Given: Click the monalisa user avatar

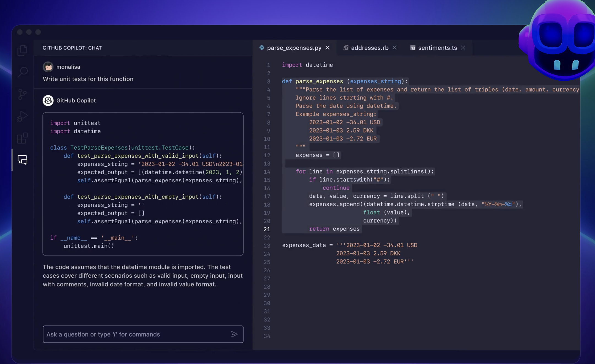Looking at the screenshot, I should click(x=48, y=67).
